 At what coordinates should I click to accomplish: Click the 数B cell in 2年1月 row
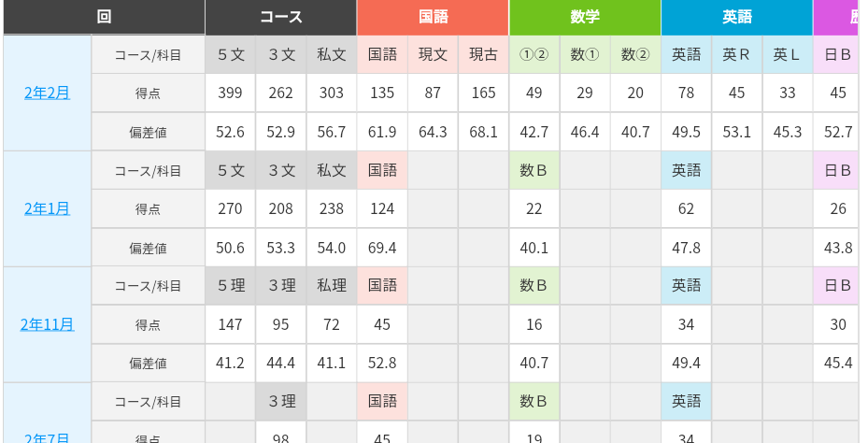click(534, 170)
